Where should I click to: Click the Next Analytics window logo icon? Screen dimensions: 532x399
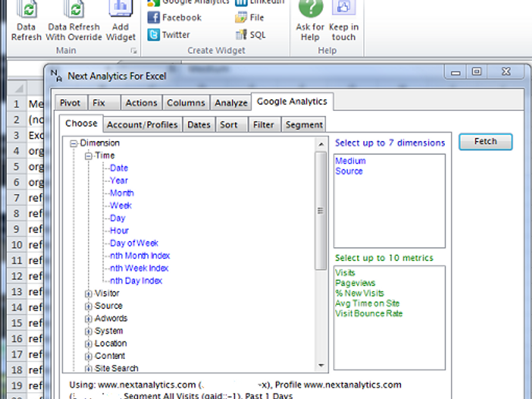tap(56, 75)
